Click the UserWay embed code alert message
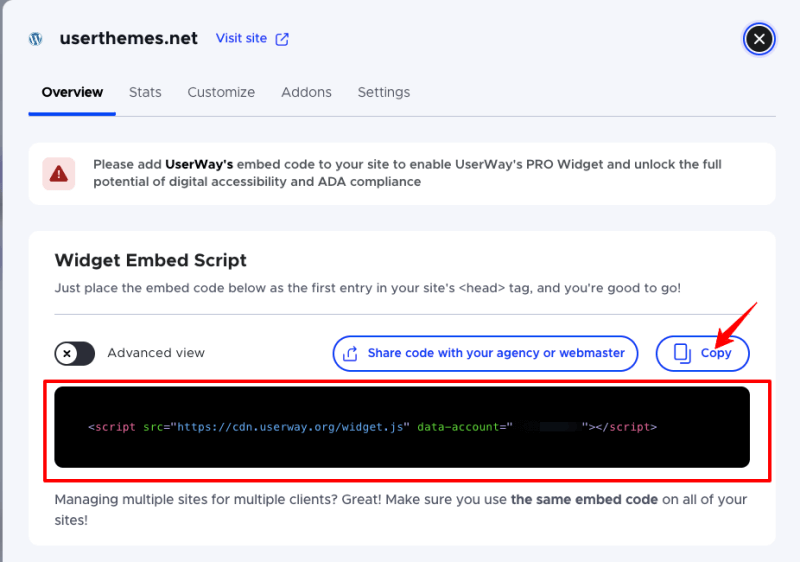 (407, 173)
